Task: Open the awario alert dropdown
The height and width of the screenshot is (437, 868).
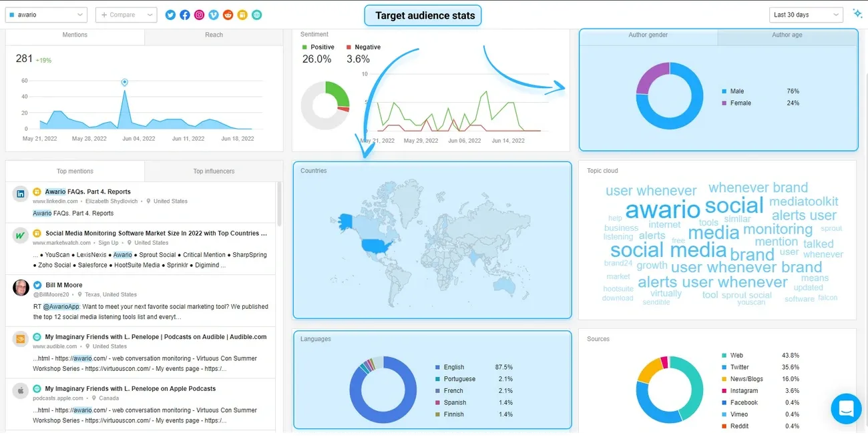Action: [46, 15]
